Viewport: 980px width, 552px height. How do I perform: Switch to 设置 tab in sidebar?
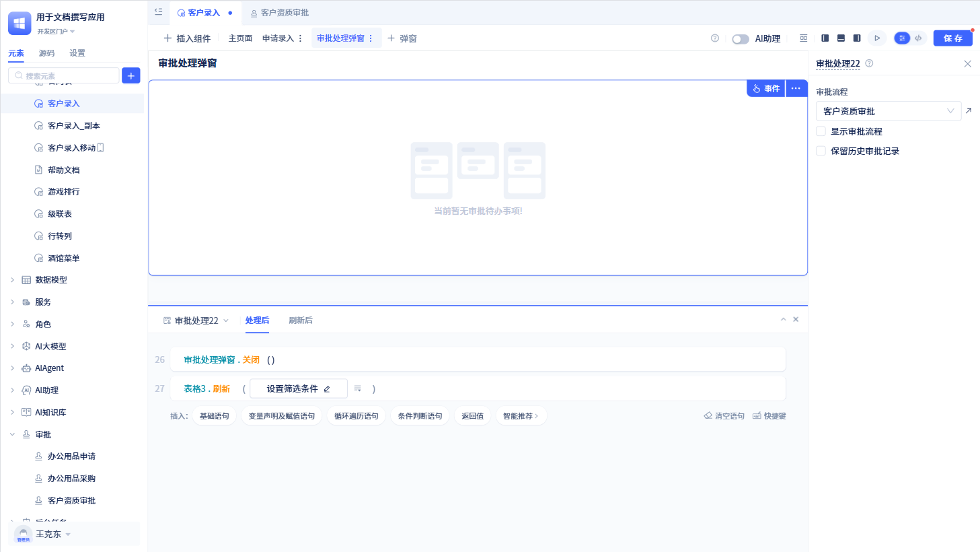pos(77,53)
